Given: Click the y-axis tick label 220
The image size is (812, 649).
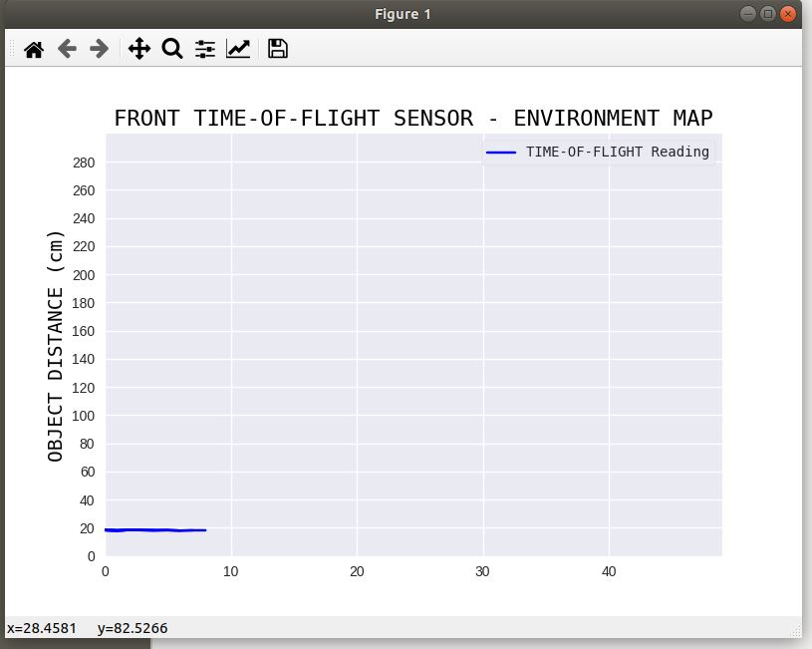Looking at the screenshot, I should point(84,247).
